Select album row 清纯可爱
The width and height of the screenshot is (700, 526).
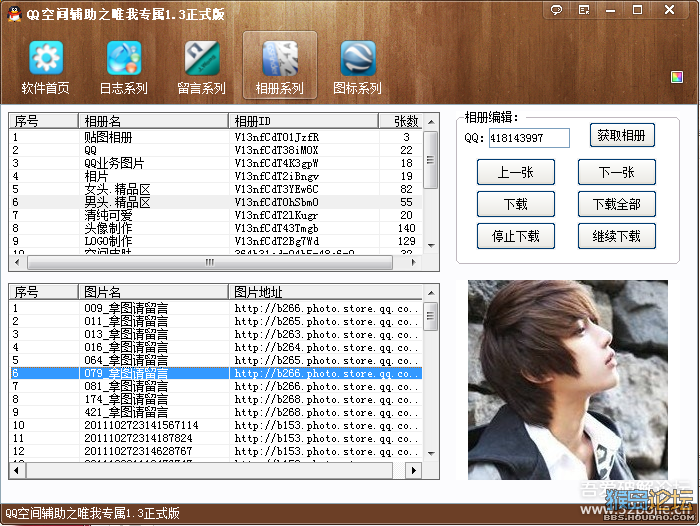point(216,215)
